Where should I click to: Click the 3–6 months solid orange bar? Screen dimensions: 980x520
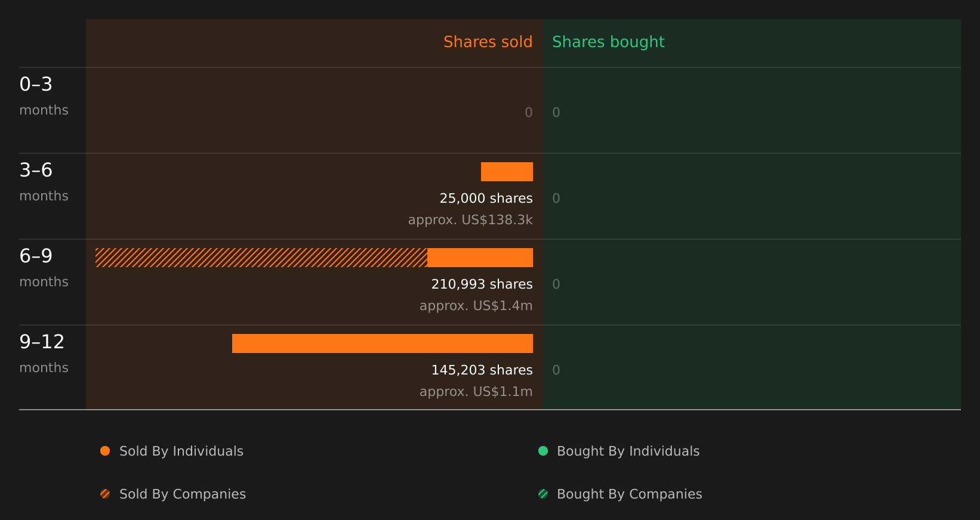pyautogui.click(x=507, y=172)
